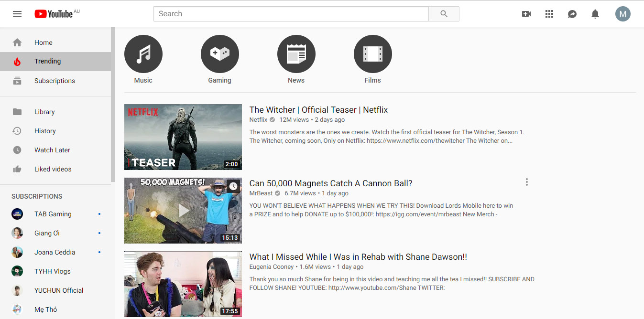The width and height of the screenshot is (644, 319).
Task: Open History in the sidebar
Action: coord(55,131)
